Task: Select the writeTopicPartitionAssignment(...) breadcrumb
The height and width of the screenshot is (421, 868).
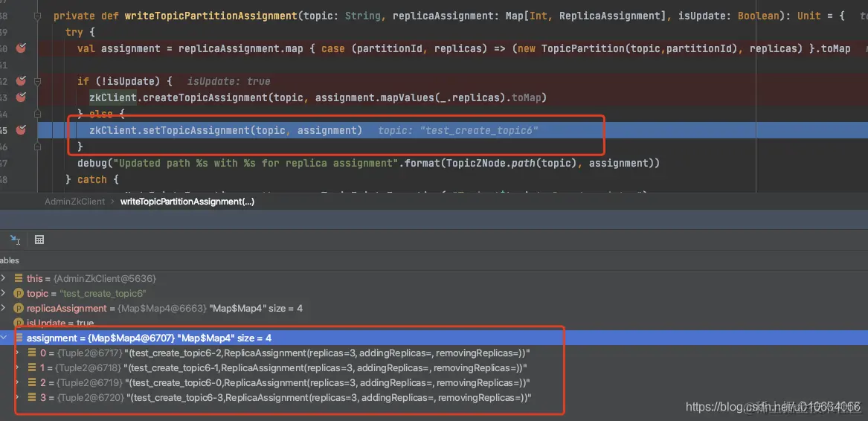Action: [187, 202]
